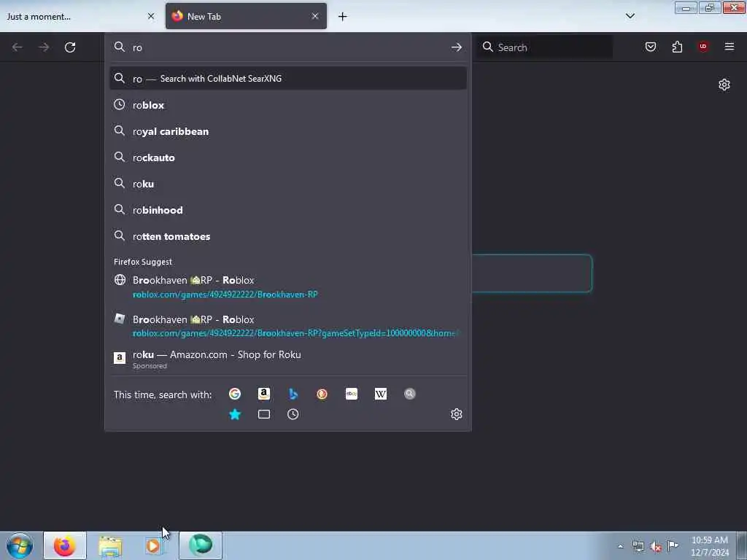Click the toolbar Search box
The image size is (747, 560).
click(544, 47)
